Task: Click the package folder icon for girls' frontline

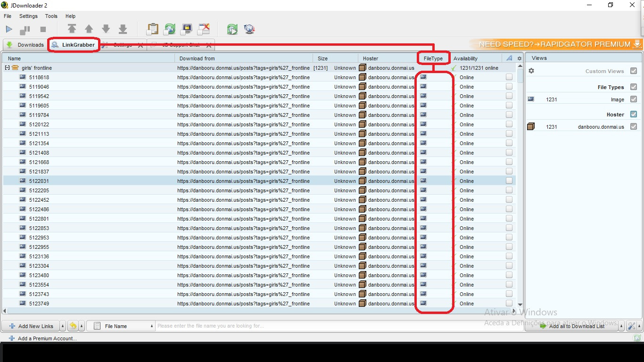Action: [x=15, y=67]
